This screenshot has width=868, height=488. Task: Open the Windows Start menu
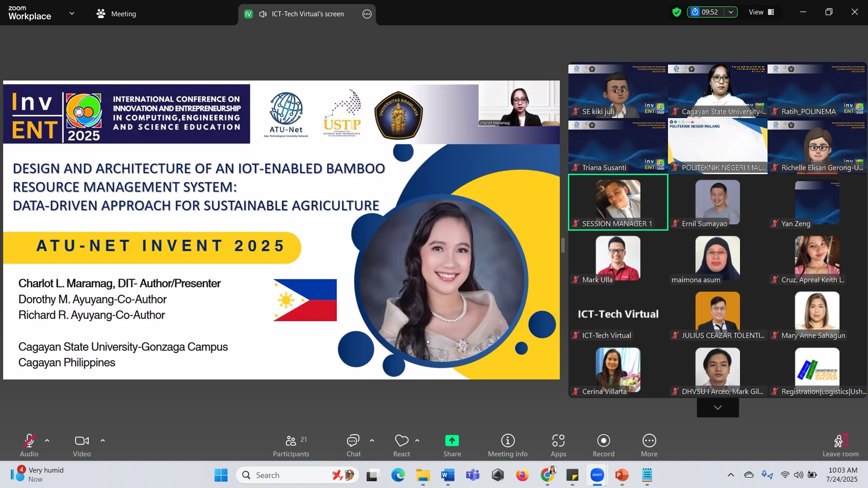click(221, 475)
